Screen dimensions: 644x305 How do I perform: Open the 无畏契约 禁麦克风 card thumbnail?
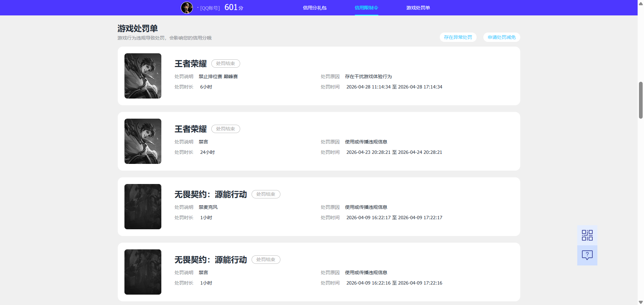click(143, 206)
